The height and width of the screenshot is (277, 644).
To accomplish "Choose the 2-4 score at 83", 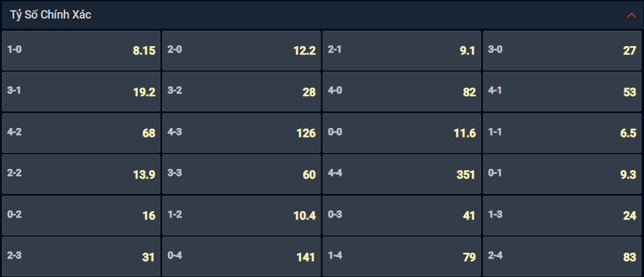I will click(x=562, y=257).
